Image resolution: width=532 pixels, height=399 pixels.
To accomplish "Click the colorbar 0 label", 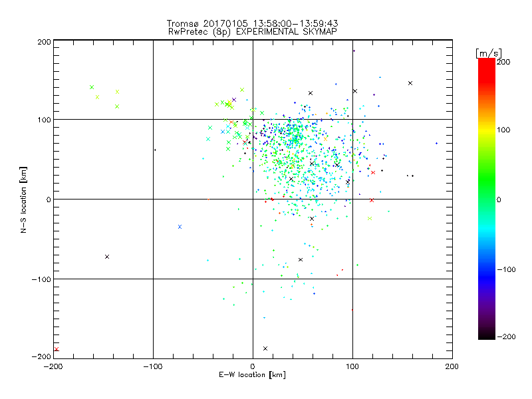I will 499,199.
